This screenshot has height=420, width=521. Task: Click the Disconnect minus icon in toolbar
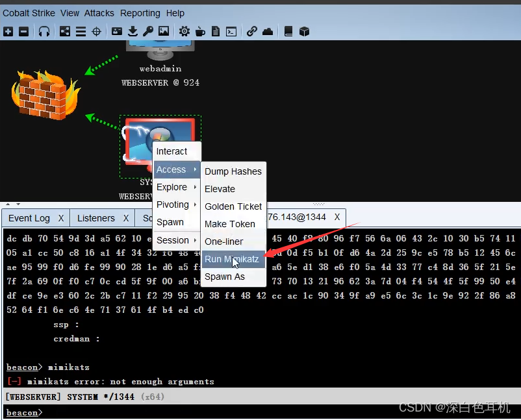(23, 32)
